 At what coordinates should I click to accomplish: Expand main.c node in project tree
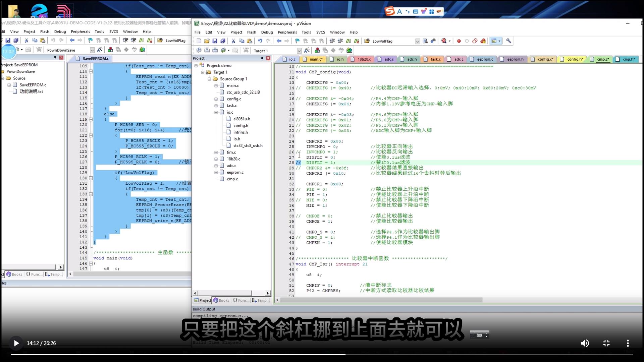(216, 85)
